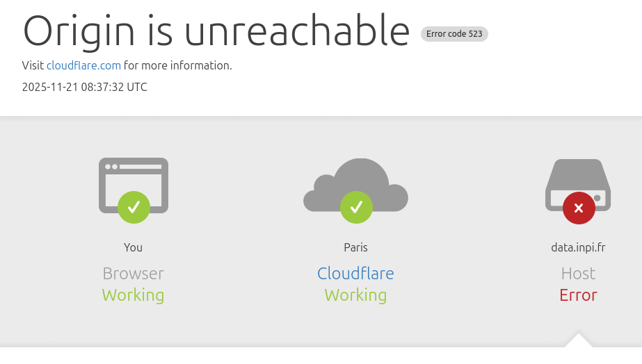This screenshot has height=364, width=642.
Task: Click the Error code 523 badge
Action: coord(454,33)
